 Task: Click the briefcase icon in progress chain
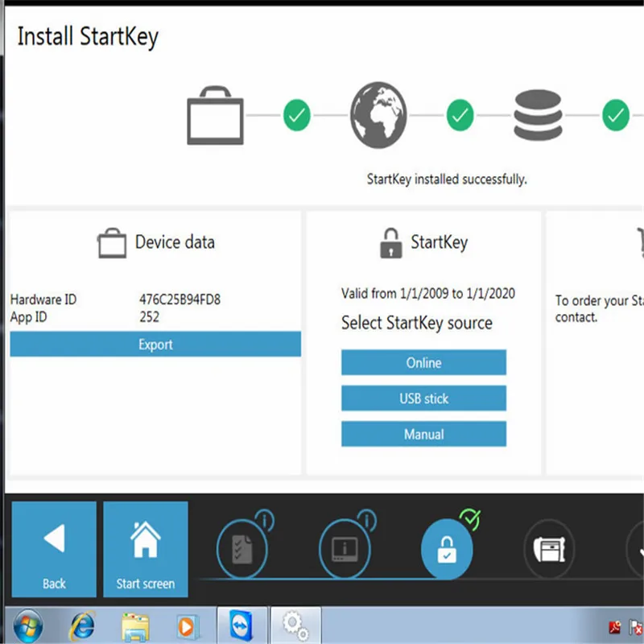coord(215,115)
